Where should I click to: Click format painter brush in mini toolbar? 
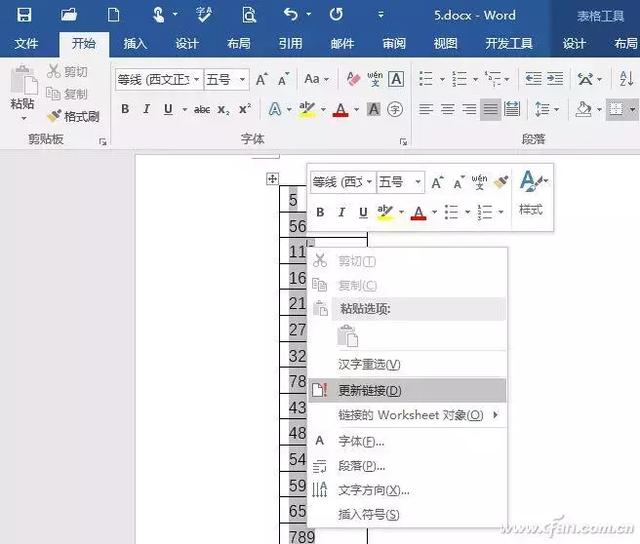(500, 182)
